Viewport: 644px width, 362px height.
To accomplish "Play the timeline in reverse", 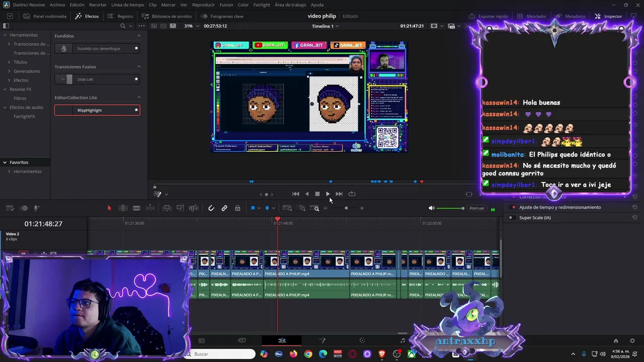I will pos(307,194).
